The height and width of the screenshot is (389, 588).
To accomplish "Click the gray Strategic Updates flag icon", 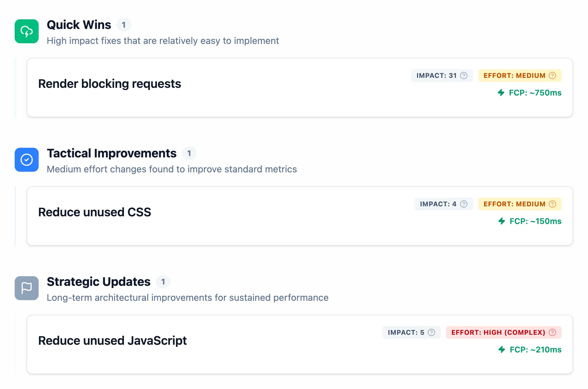I will click(x=26, y=288).
